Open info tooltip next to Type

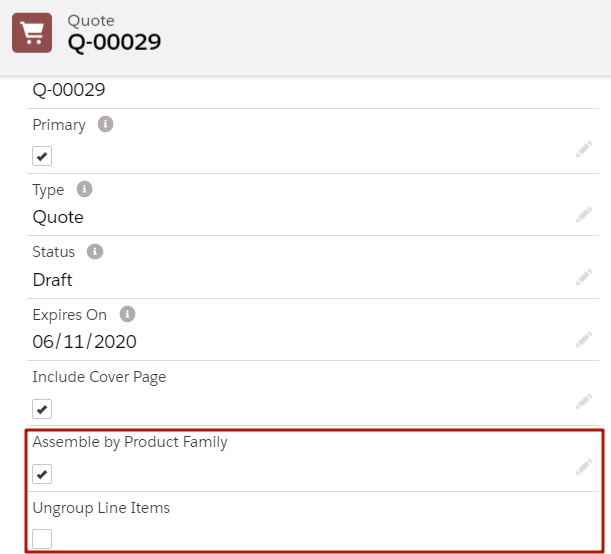point(84,189)
